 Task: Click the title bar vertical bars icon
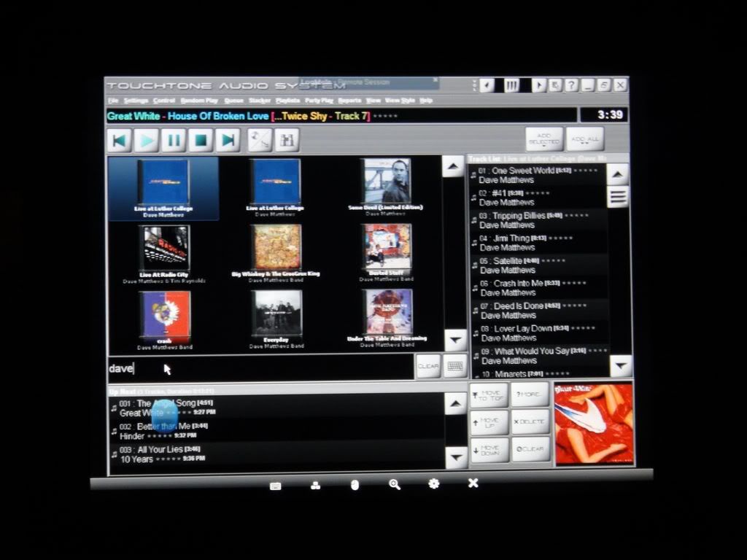(x=511, y=86)
